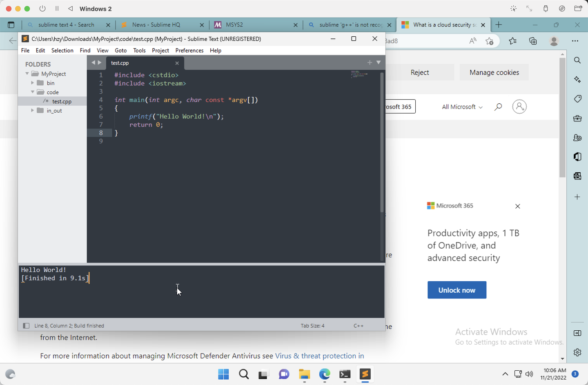588x385 pixels.
Task: Toggle the sidebar via the status bar panel icon
Action: pyautogui.click(x=26, y=325)
